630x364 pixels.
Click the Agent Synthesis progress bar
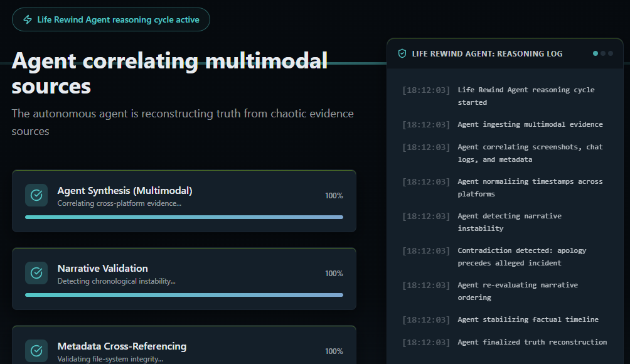[184, 217]
